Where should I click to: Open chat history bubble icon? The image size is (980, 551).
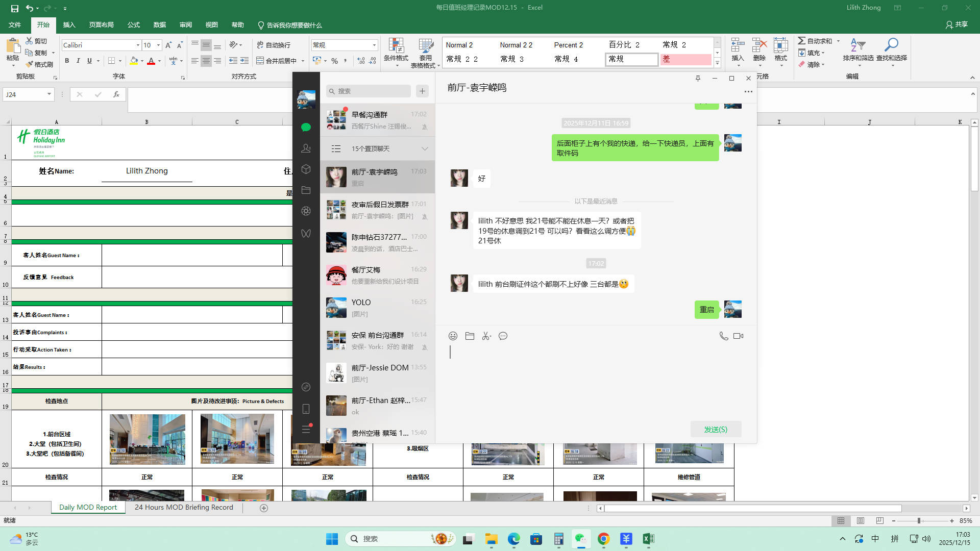[x=503, y=336]
